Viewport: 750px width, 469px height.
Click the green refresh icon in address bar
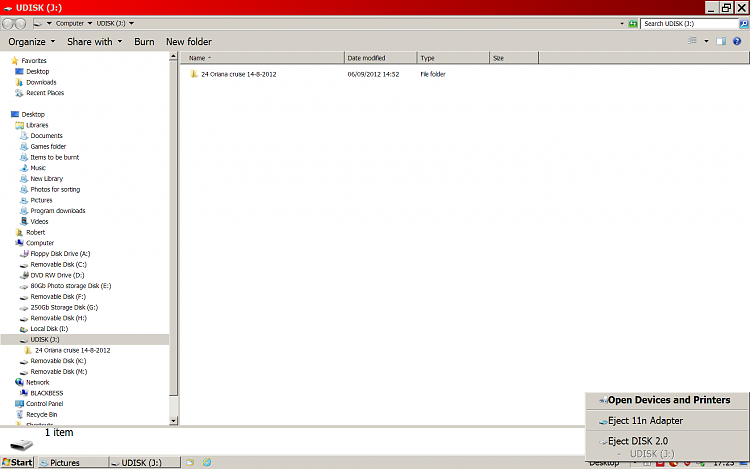(633, 23)
